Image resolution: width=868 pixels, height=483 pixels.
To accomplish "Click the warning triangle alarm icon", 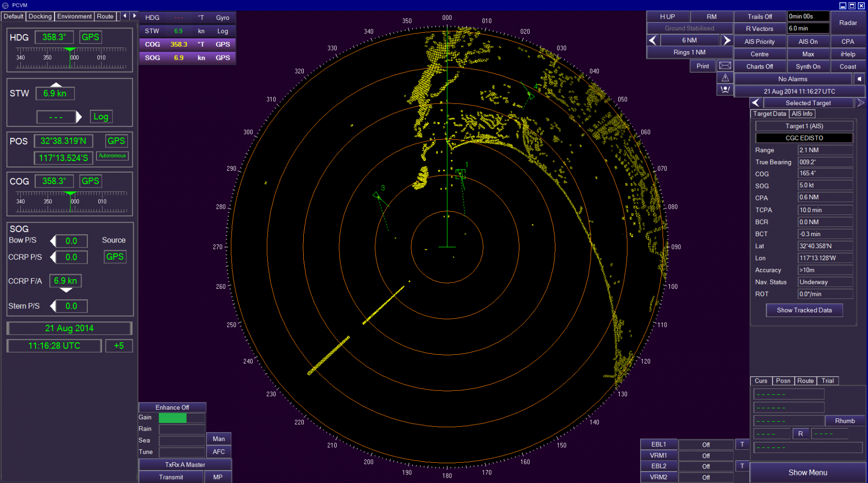I will click(x=725, y=78).
